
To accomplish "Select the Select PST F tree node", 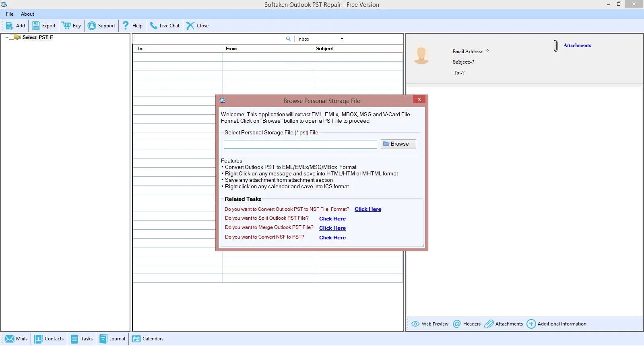I will (37, 37).
